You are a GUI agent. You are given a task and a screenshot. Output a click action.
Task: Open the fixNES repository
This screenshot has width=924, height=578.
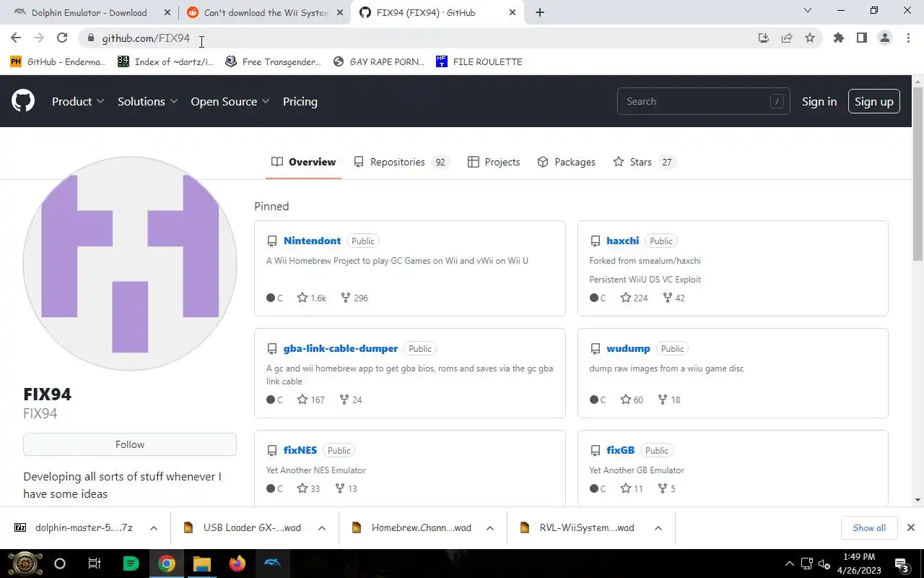[300, 450]
